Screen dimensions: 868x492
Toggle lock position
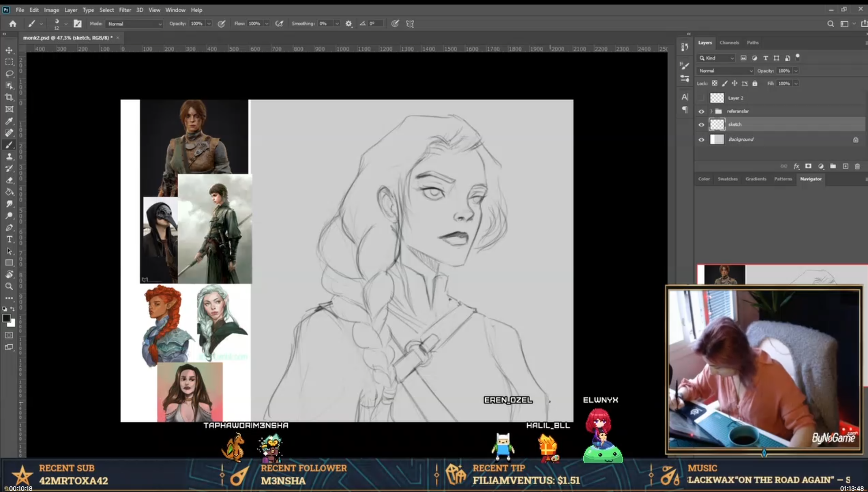pyautogui.click(x=735, y=83)
